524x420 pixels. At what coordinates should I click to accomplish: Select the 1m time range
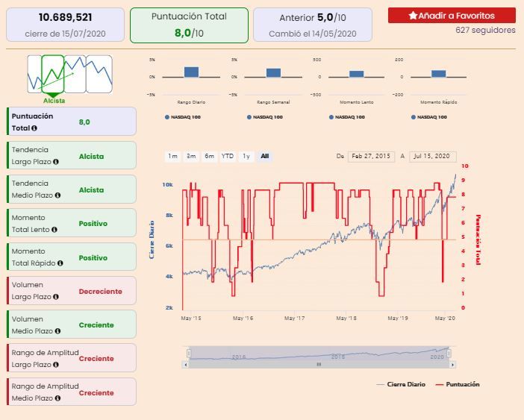coord(172,156)
